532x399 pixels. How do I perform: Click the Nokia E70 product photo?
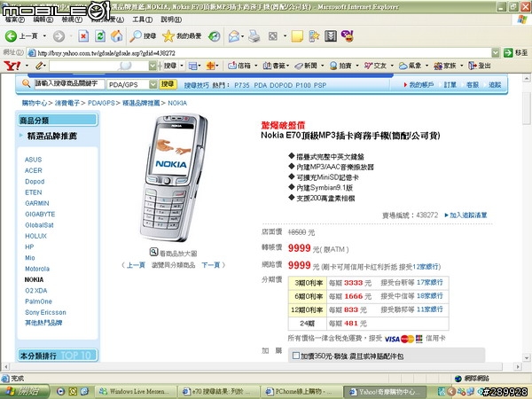pos(174,177)
